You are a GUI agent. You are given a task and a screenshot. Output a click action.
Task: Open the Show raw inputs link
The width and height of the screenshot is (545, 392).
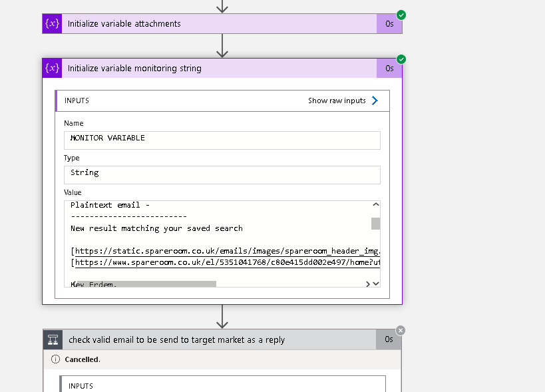(337, 100)
